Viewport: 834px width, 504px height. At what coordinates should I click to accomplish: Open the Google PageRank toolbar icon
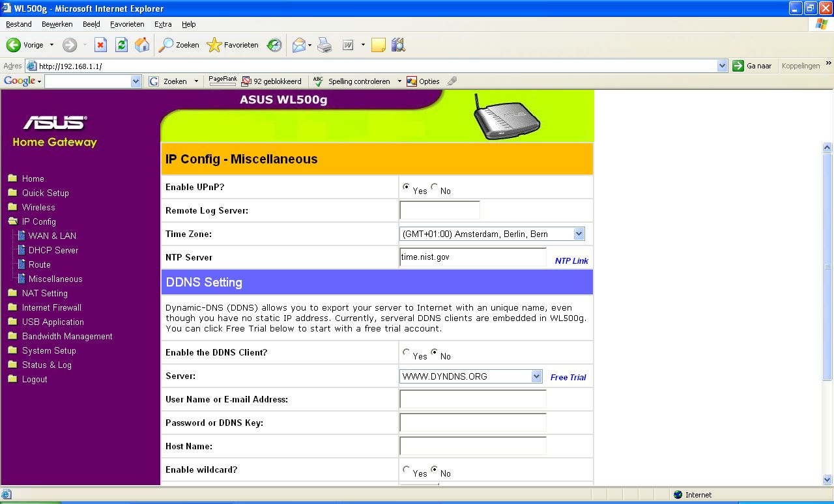pos(222,79)
